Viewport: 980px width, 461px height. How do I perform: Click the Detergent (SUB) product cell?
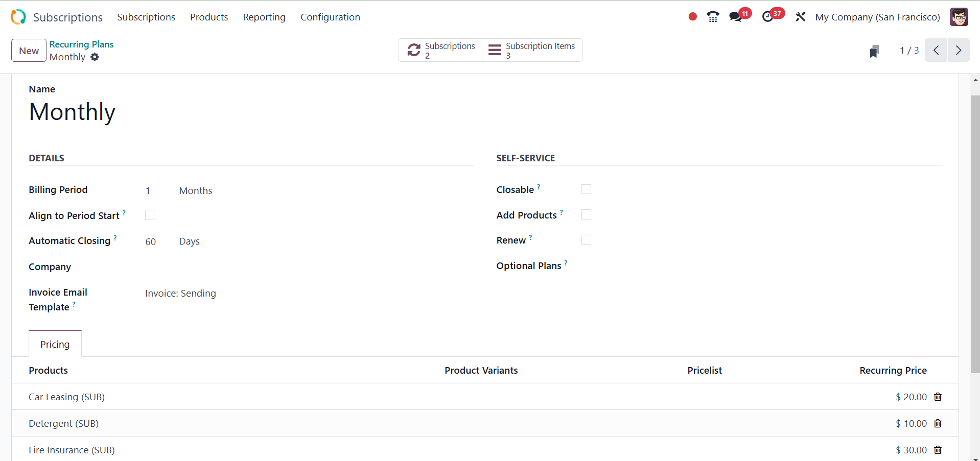63,423
